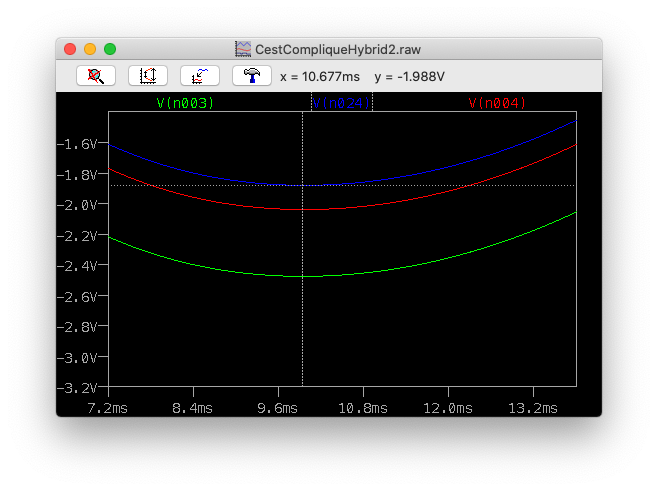Click the -2.0V vertical axis label
The width and height of the screenshot is (658, 491).
pos(77,205)
